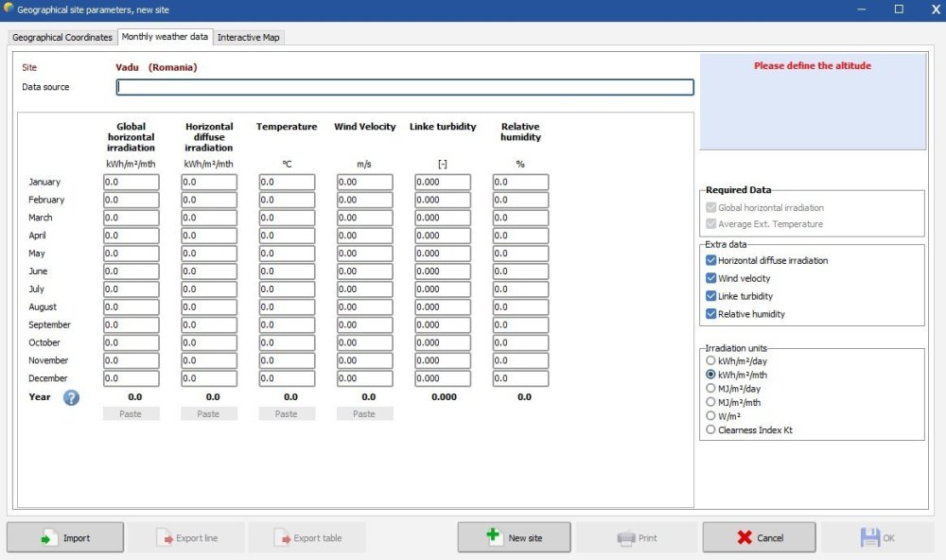The height and width of the screenshot is (560, 946).
Task: Disable the Linke turbidity checkbox
Action: coord(711,297)
